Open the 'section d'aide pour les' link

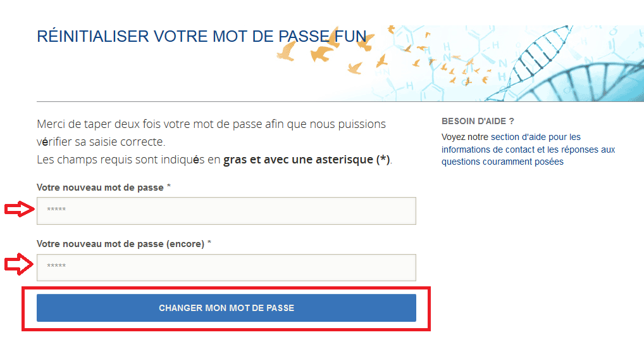pyautogui.click(x=536, y=137)
